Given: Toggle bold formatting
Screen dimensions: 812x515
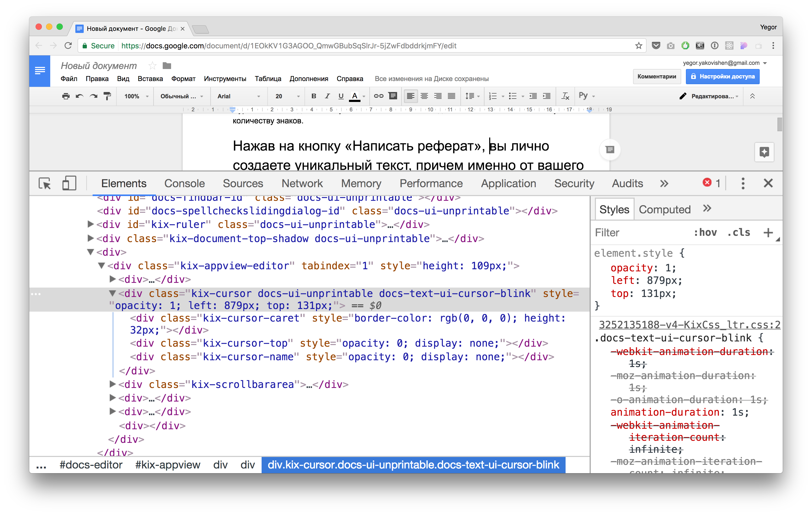Looking at the screenshot, I should 314,96.
